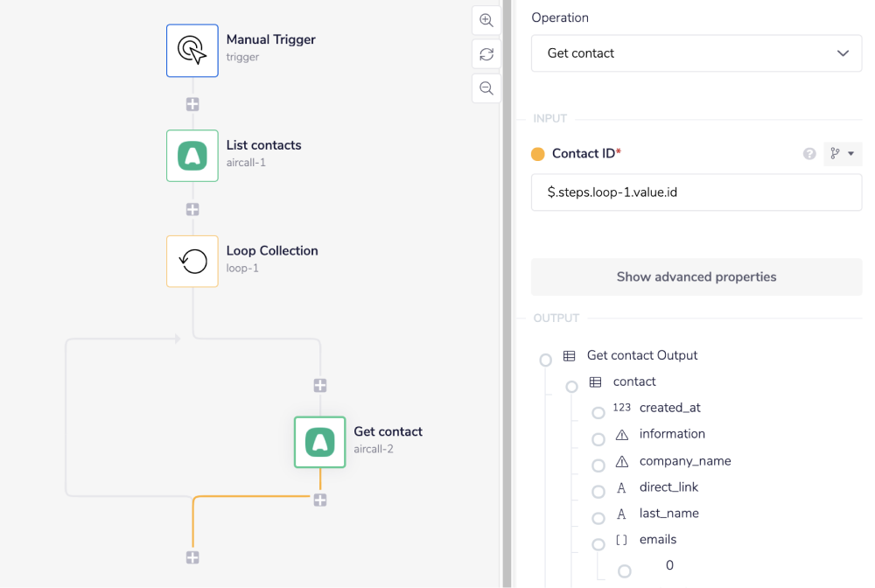Collapse the contact object in output tree
875x588 pixels.
[x=572, y=387]
